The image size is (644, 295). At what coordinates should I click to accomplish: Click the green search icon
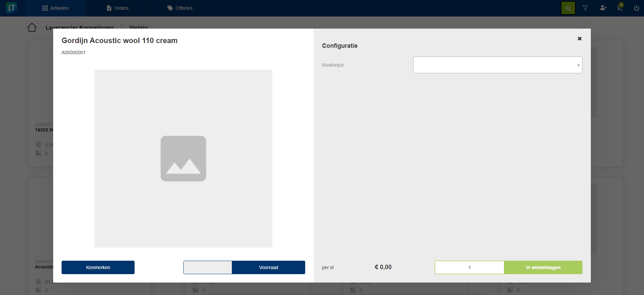point(568,8)
